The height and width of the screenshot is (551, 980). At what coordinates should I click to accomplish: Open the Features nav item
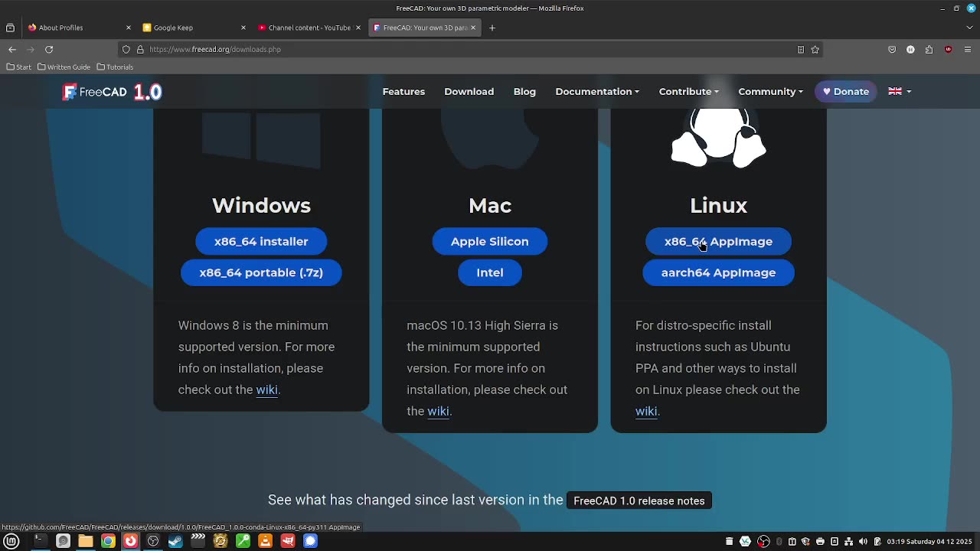(x=403, y=91)
